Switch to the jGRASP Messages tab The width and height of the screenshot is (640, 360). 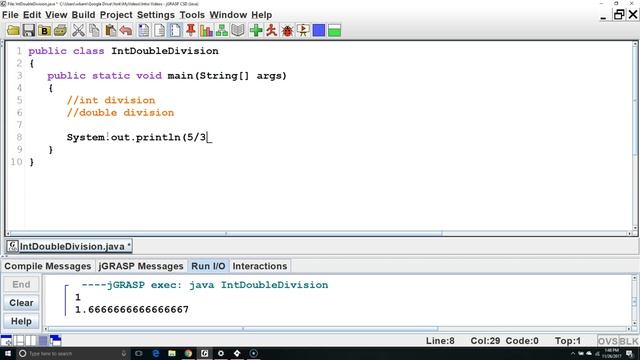coord(141,266)
